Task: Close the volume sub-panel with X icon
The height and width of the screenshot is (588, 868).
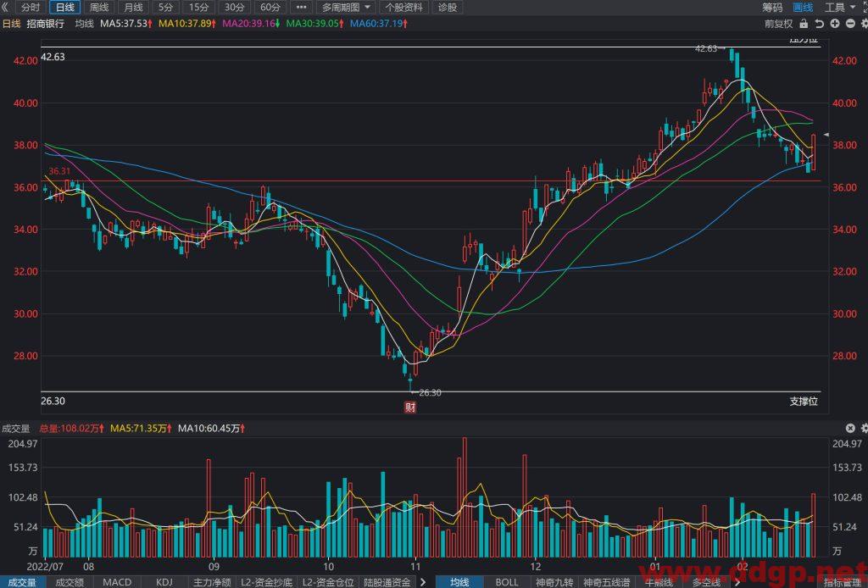Action: coord(850,428)
